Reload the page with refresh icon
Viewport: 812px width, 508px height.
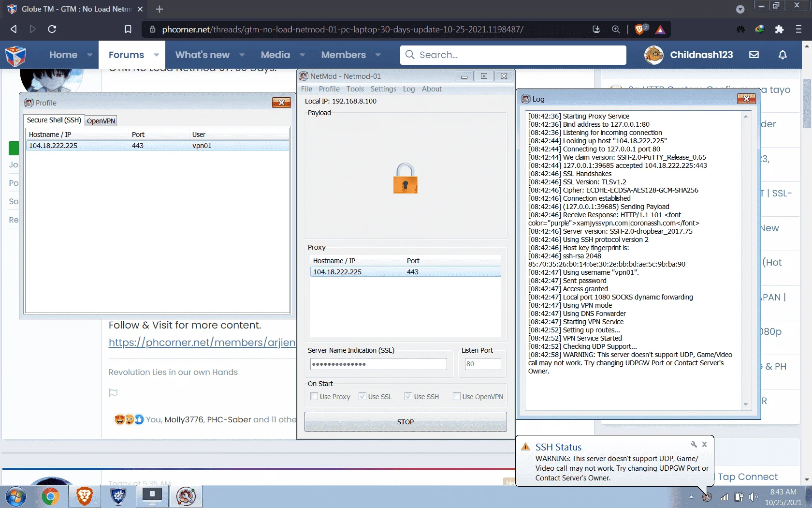(x=52, y=29)
